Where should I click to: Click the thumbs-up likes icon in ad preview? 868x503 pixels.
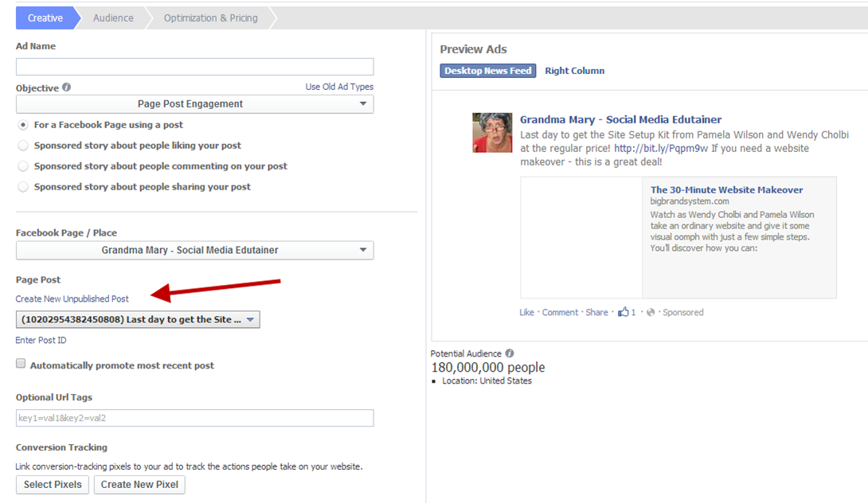pyautogui.click(x=624, y=311)
